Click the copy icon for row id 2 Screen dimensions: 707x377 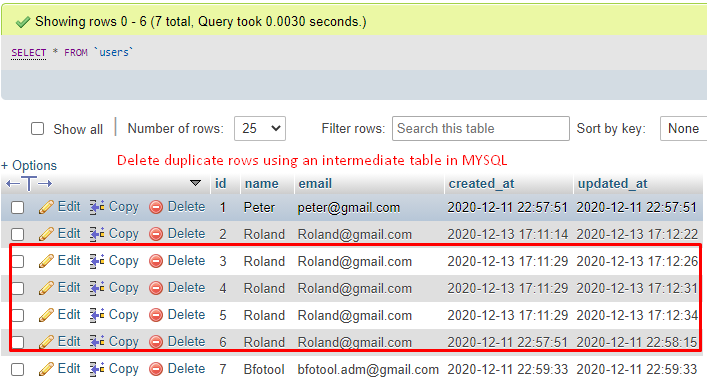click(x=97, y=234)
